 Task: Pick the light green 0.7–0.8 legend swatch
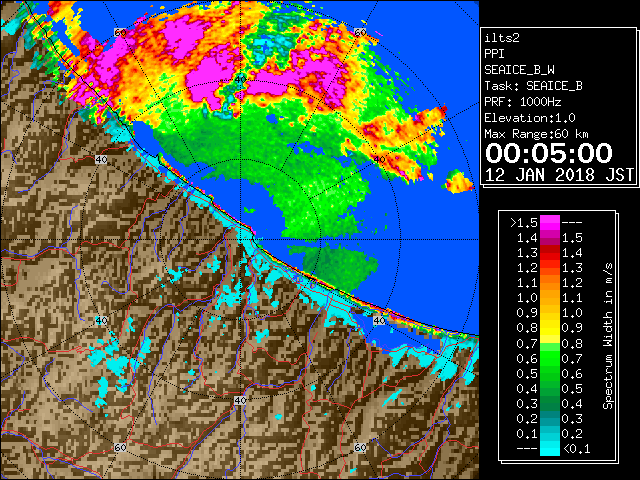(550, 348)
